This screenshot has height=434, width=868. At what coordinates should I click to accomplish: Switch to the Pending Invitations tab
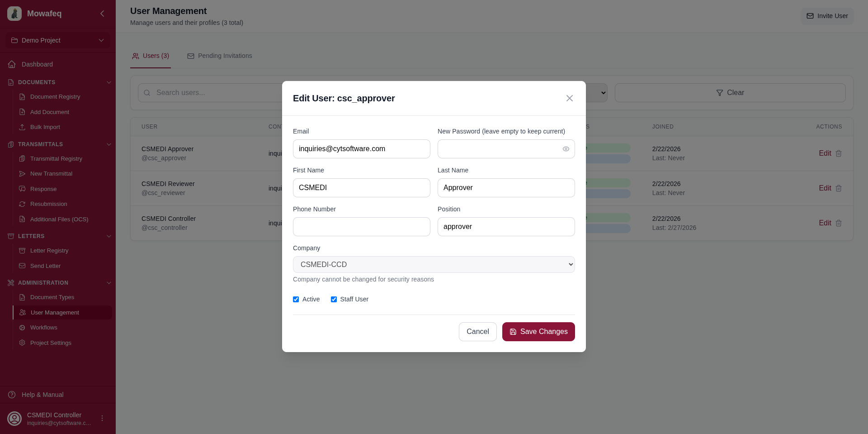(220, 56)
